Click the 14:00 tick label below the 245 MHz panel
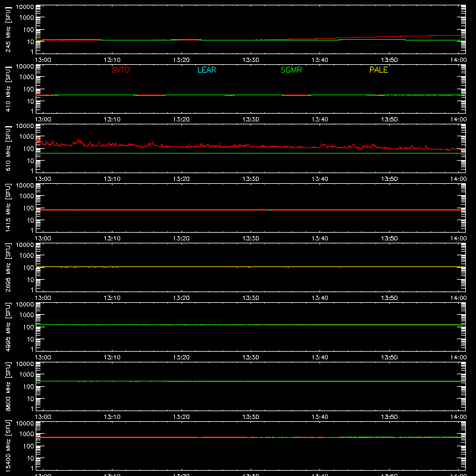The width and height of the screenshot is (476, 476). pos(458,60)
